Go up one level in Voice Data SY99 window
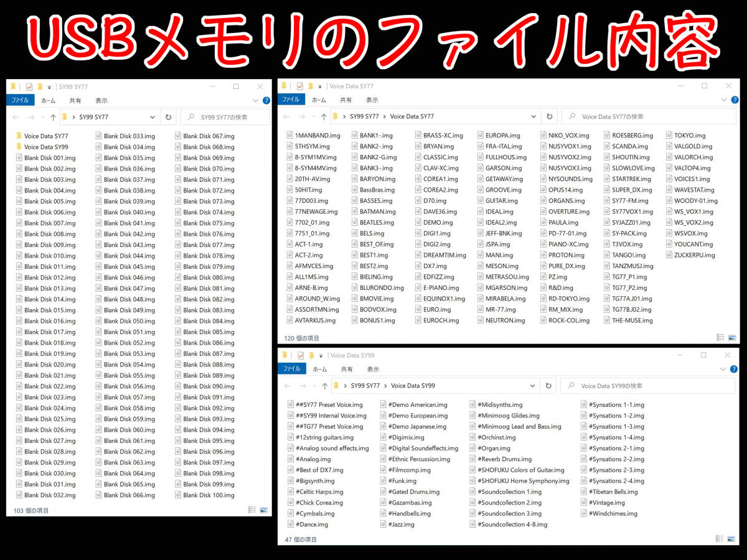Image resolution: width=747 pixels, height=560 pixels. 324,386
